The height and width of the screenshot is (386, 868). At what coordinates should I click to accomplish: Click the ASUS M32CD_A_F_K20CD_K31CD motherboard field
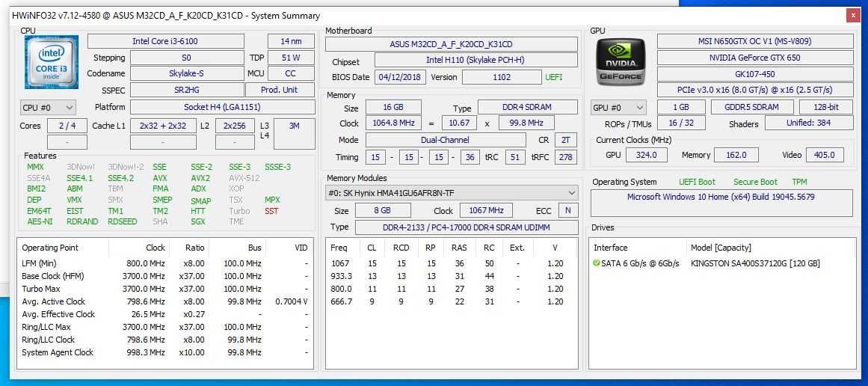[x=451, y=44]
